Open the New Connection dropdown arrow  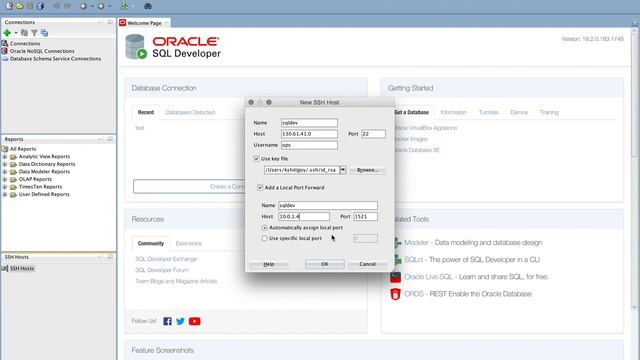[x=16, y=33]
